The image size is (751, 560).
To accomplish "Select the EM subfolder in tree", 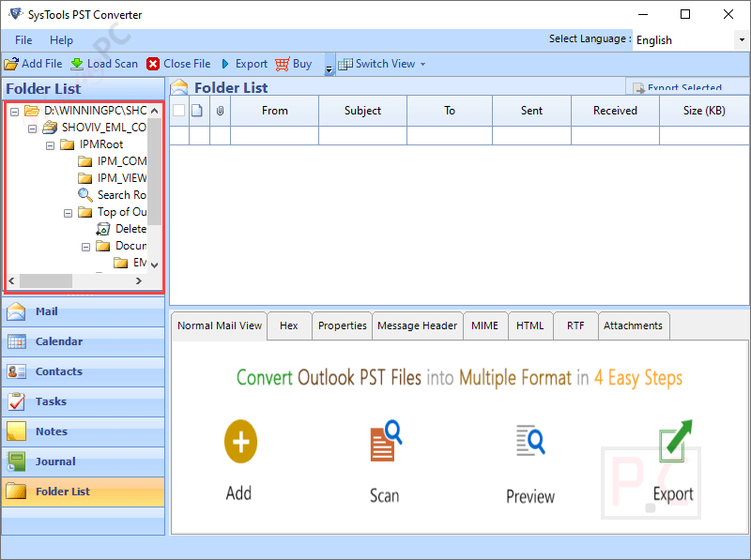I will pyautogui.click(x=130, y=263).
